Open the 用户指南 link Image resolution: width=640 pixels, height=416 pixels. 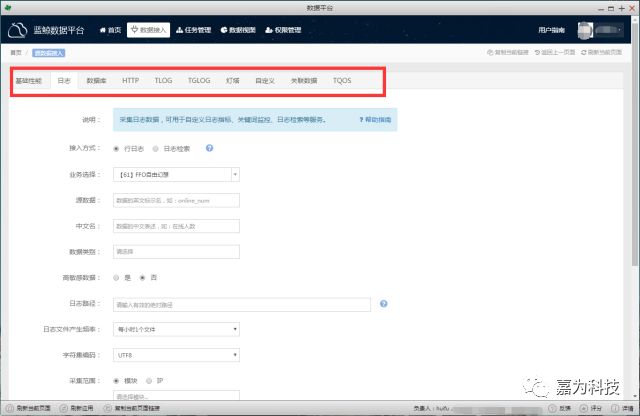pos(551,30)
